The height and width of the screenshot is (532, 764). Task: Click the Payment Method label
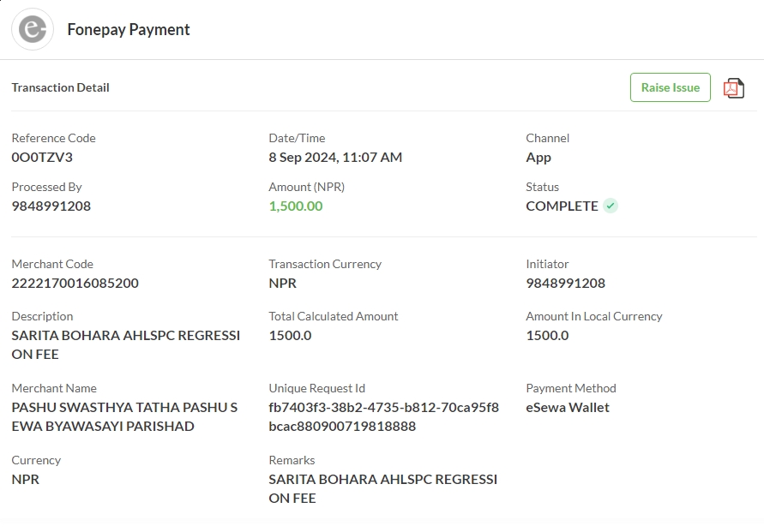(x=571, y=388)
